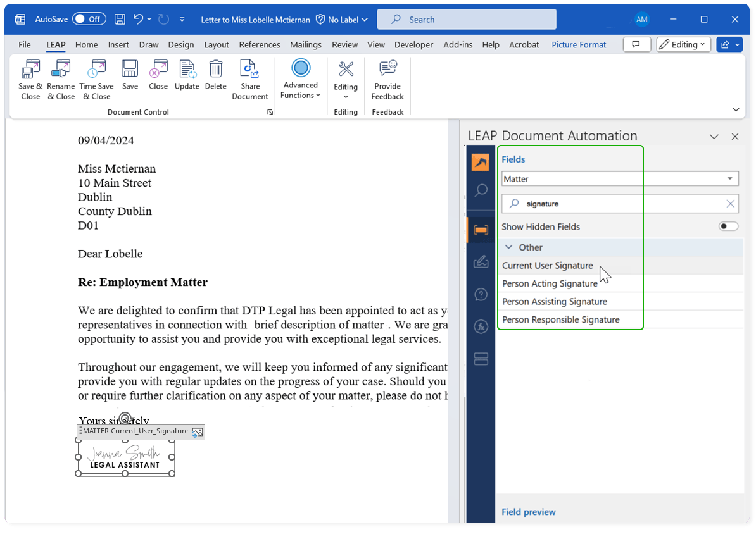The height and width of the screenshot is (539, 756).
Task: Click the Redo icon in title bar
Action: pos(164,19)
